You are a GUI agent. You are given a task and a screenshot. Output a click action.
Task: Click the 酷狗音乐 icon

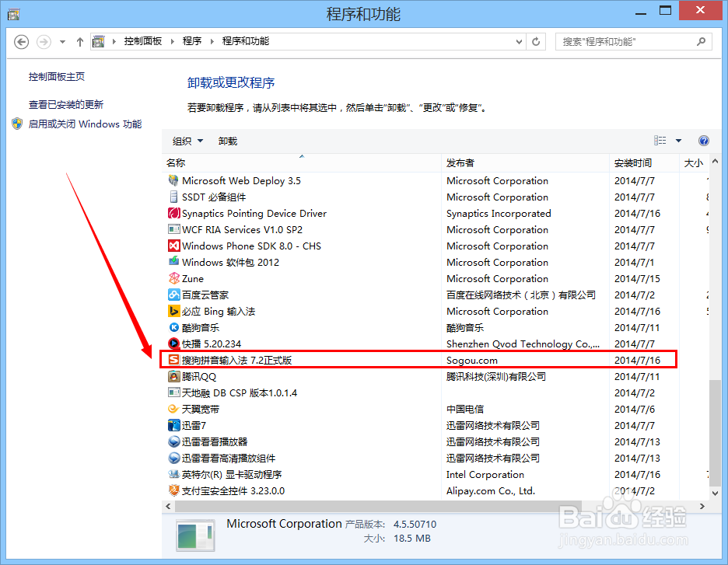pos(173,327)
